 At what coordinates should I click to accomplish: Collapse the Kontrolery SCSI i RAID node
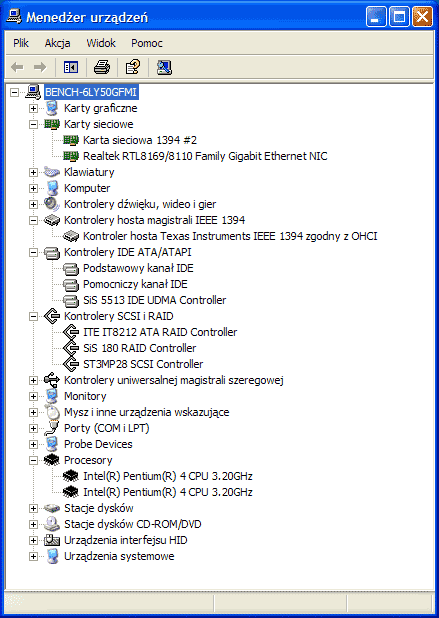pos(33,316)
